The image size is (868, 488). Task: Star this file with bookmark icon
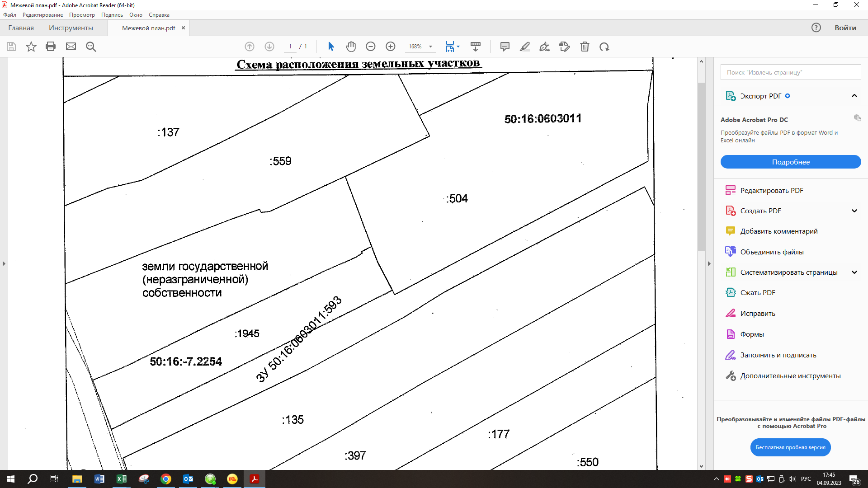[31, 47]
